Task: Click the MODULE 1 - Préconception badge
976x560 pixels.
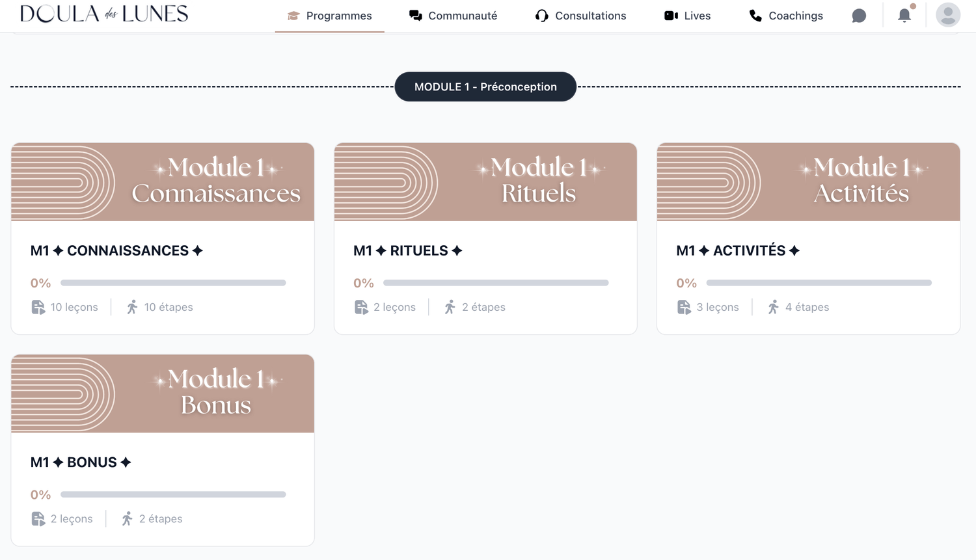Action: (x=485, y=87)
